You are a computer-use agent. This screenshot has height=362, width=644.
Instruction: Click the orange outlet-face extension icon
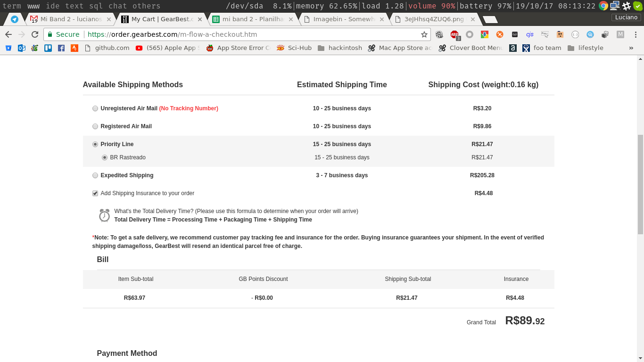click(x=560, y=34)
